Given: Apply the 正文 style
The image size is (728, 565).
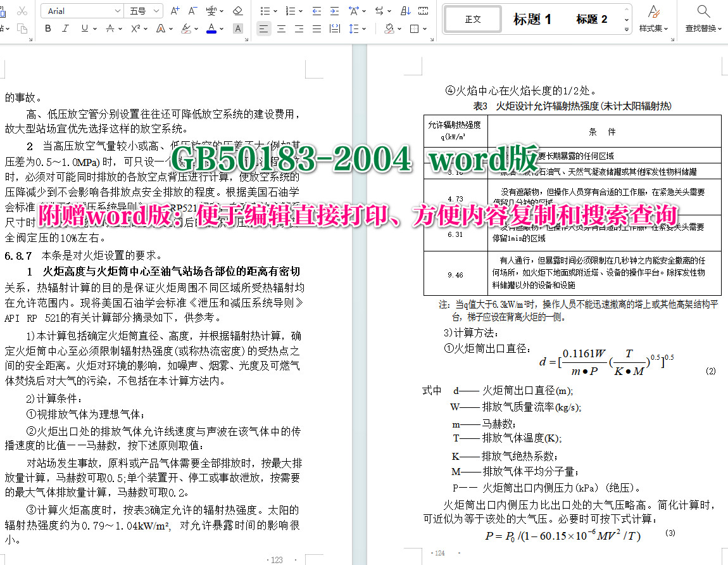Looking at the screenshot, I should pyautogui.click(x=472, y=19).
